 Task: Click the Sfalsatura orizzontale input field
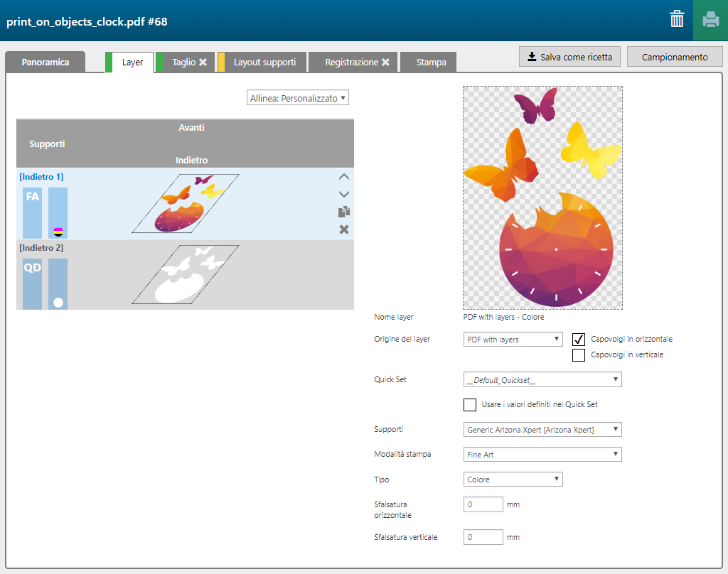(483, 504)
